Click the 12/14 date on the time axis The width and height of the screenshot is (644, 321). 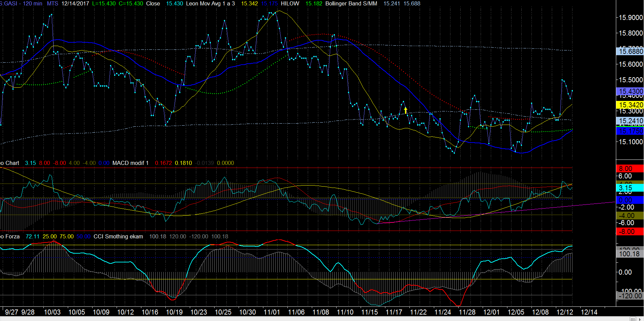click(x=589, y=312)
